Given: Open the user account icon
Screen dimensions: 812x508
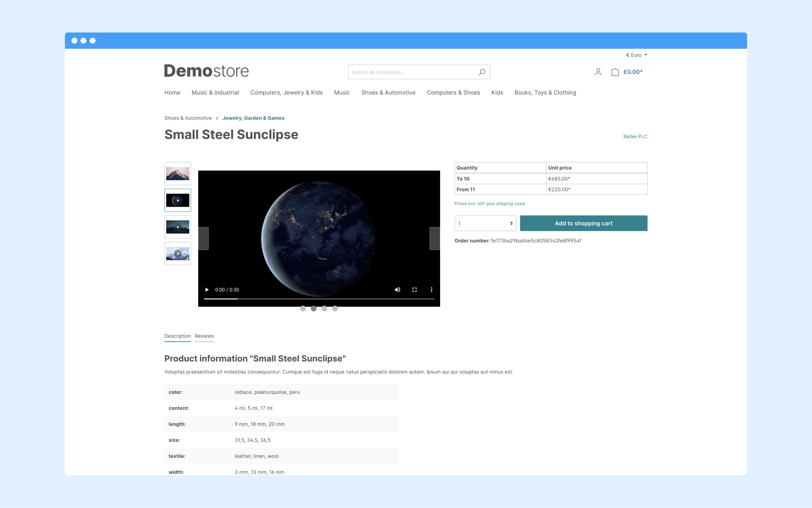Looking at the screenshot, I should [x=598, y=72].
